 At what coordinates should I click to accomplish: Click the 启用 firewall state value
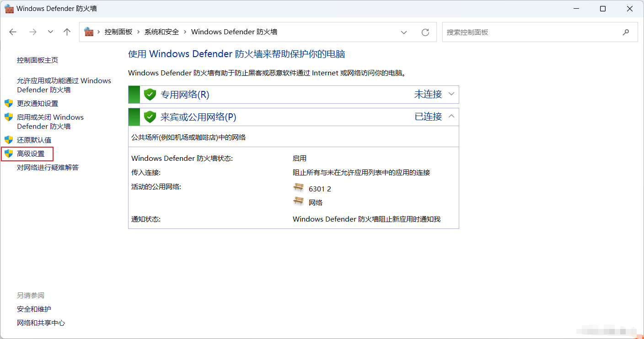[x=300, y=159]
